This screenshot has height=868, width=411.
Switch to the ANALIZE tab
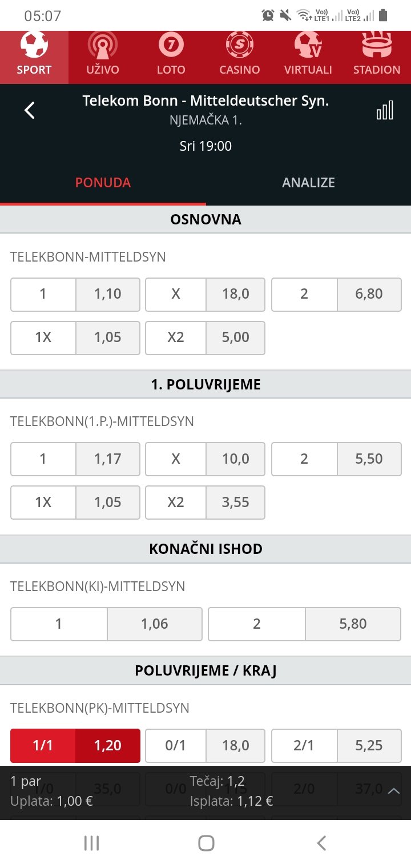pyautogui.click(x=308, y=183)
